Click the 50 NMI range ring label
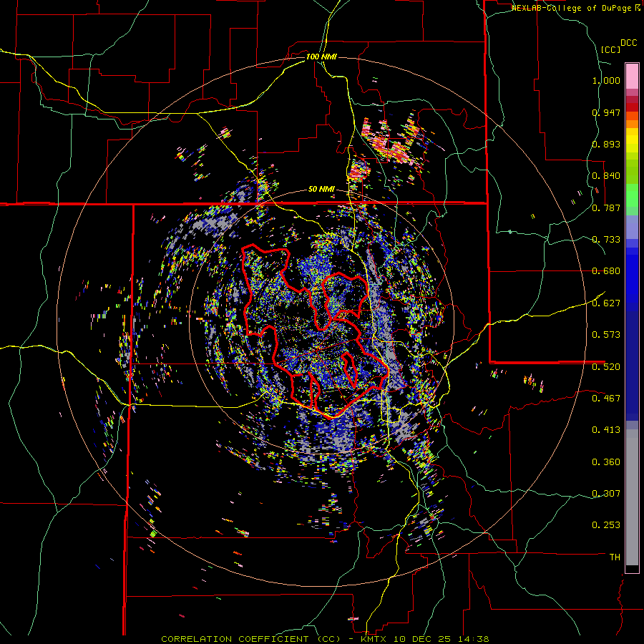Screen dimensions: 644x644 click(x=321, y=190)
